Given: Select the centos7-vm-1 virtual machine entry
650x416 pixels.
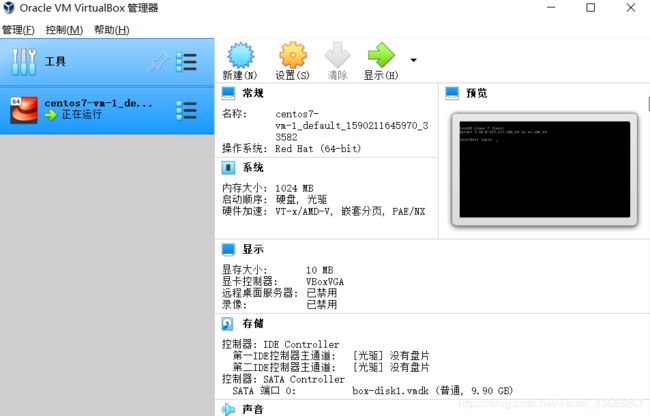Looking at the screenshot, I should (107, 110).
